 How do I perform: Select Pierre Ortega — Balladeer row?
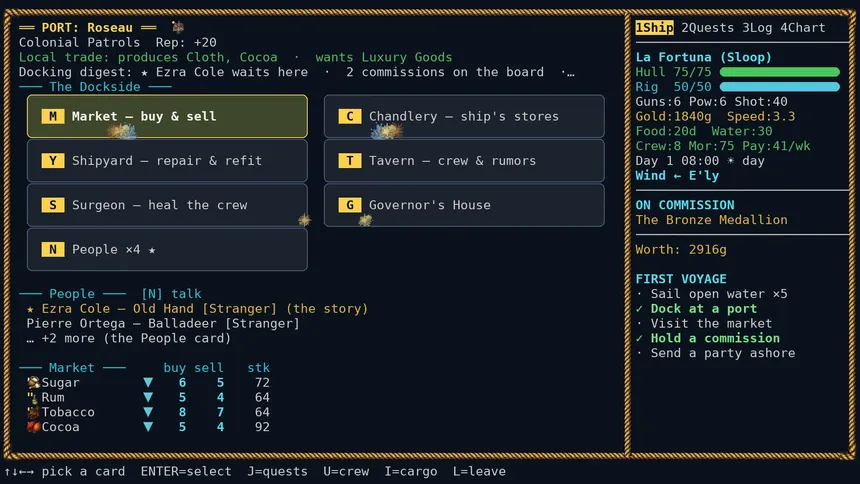(x=163, y=324)
